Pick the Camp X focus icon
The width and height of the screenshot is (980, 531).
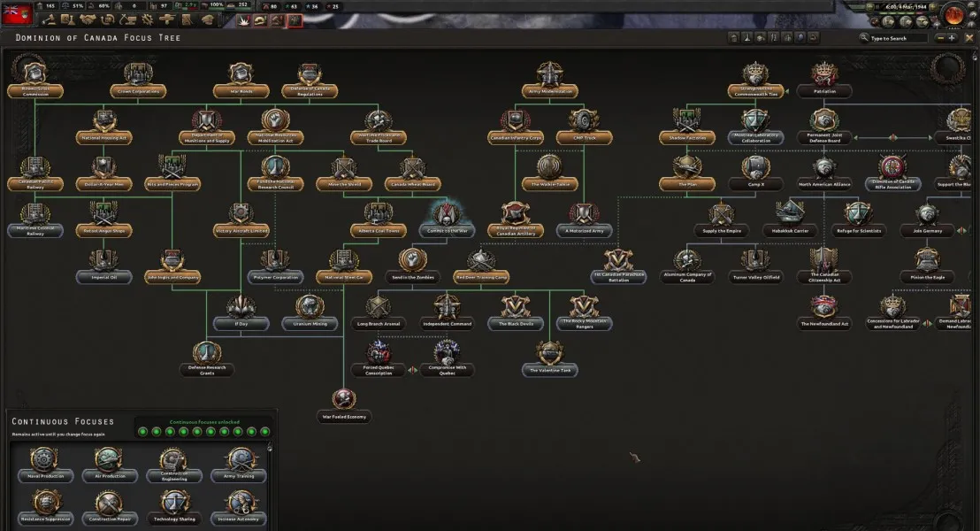755,166
